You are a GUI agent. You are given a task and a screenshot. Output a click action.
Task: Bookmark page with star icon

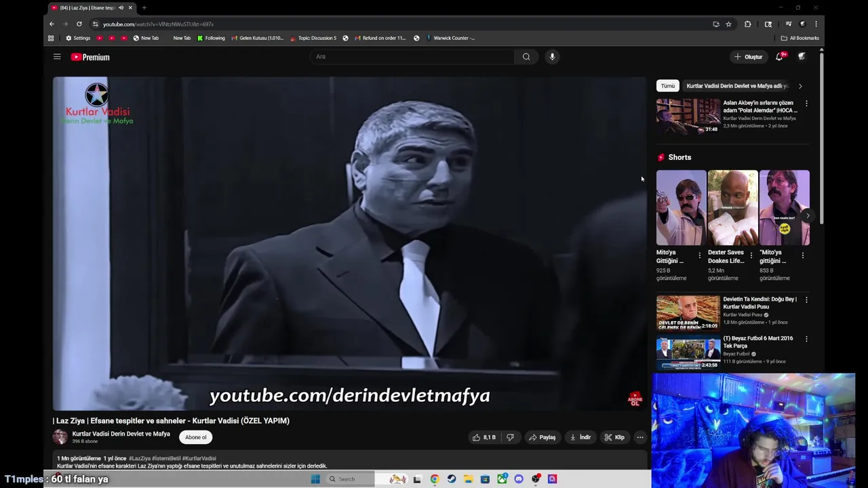pyautogui.click(x=729, y=24)
